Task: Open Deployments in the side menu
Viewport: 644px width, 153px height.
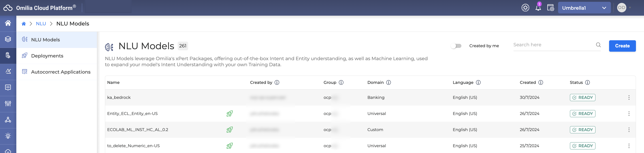Action: 56,56
